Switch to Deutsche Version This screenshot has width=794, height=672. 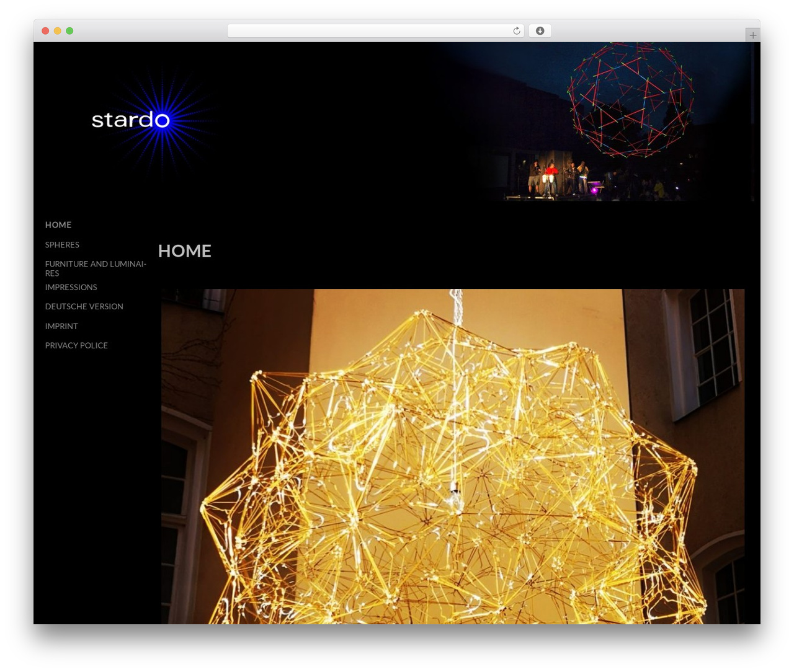(x=84, y=306)
